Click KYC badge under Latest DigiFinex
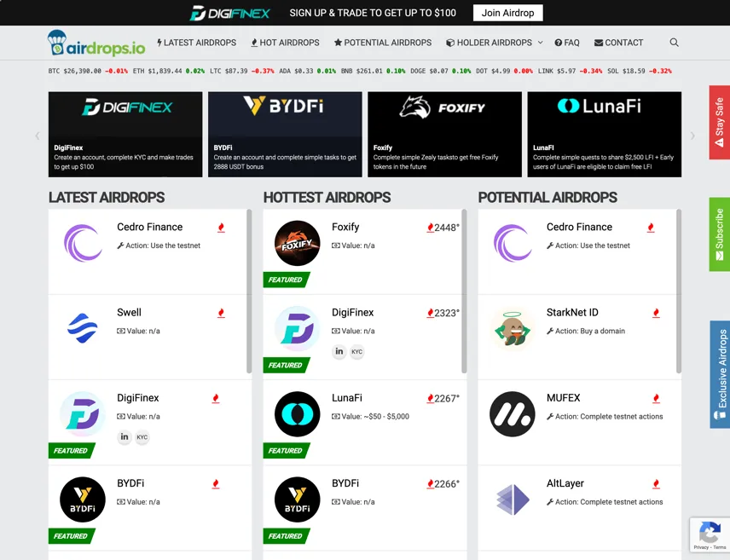This screenshot has width=730, height=560. pyautogui.click(x=142, y=437)
